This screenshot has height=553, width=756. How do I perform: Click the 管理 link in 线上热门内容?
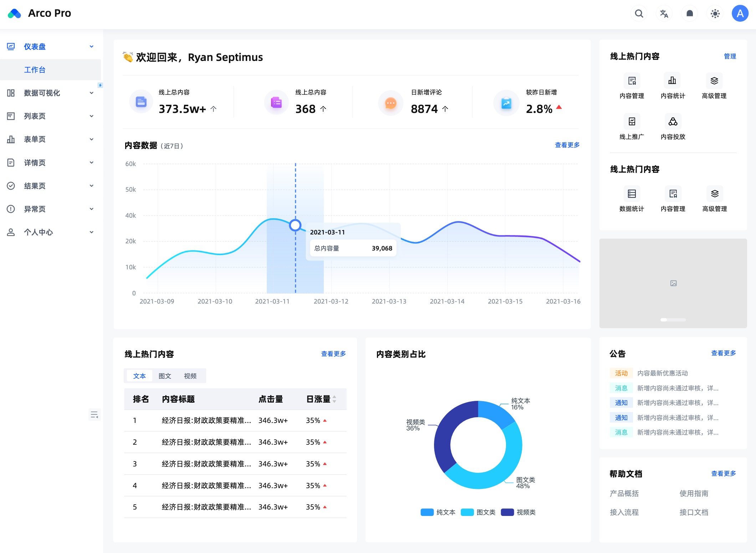730,56
